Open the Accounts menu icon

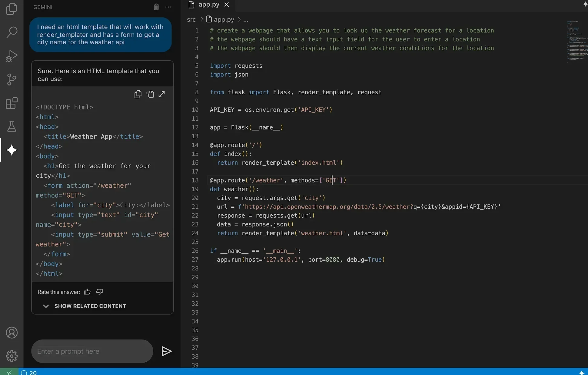tap(12, 333)
